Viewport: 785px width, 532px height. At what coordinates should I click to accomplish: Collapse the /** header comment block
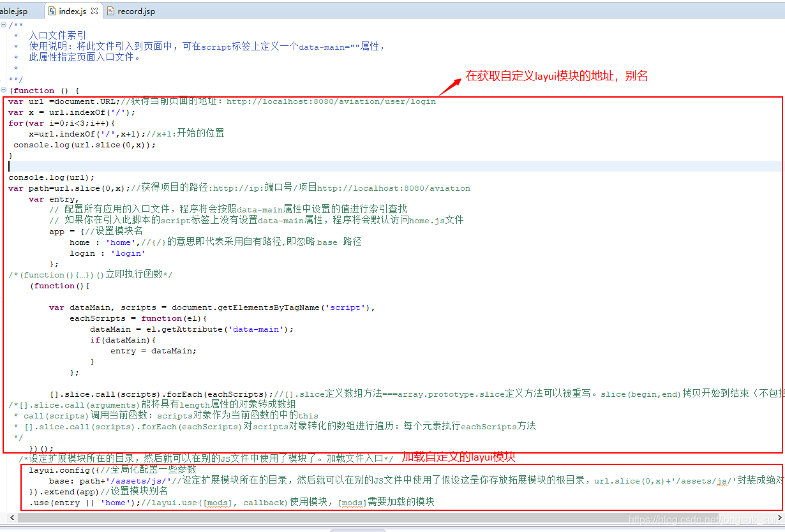coord(4,25)
